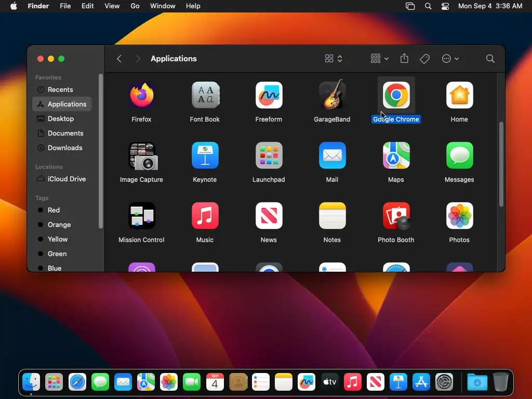Image resolution: width=532 pixels, height=399 pixels.
Task: Open the View menu
Action: pos(112,6)
